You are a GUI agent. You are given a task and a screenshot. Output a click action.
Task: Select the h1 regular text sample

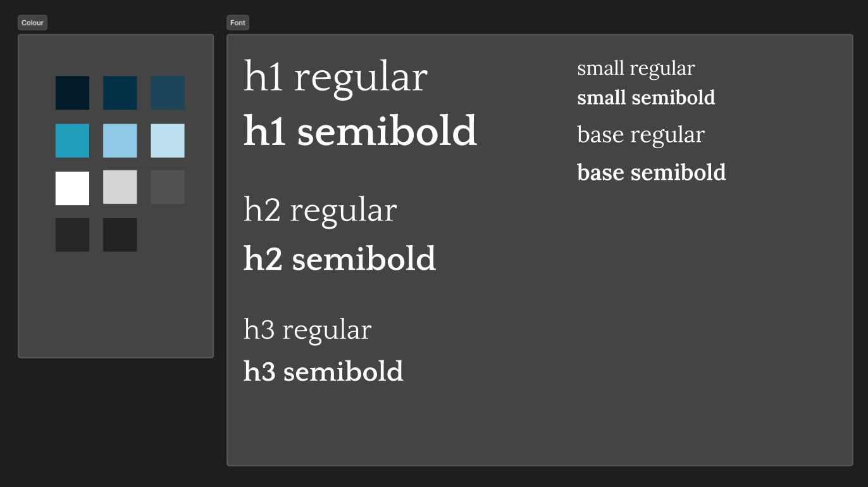point(335,76)
